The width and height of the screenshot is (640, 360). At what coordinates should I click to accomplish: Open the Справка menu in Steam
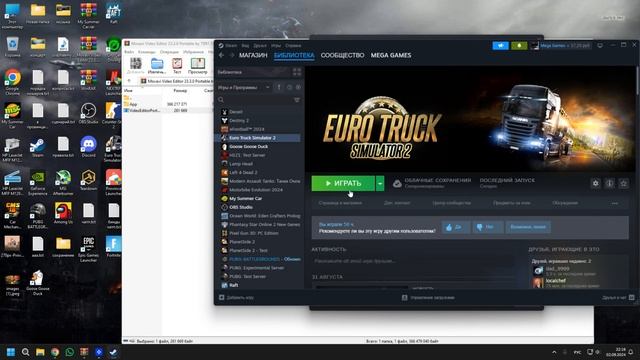click(x=293, y=45)
